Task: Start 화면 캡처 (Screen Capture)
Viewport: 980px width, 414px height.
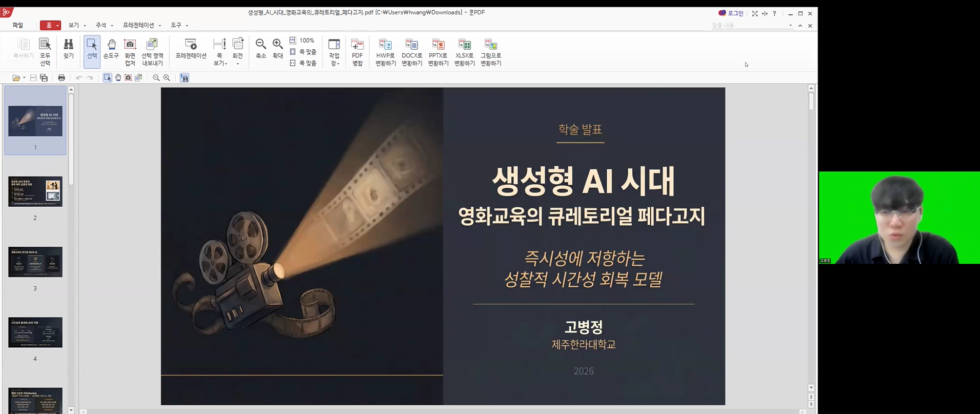Action: click(x=130, y=52)
